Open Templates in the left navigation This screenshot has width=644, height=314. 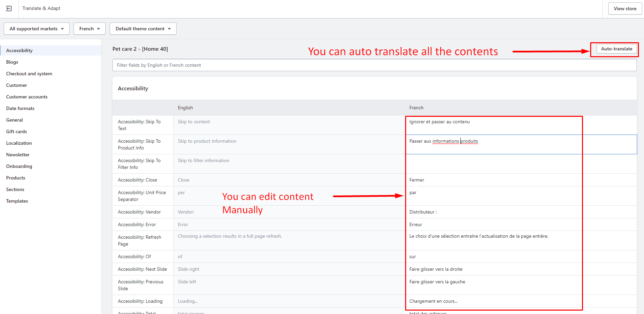(17, 201)
